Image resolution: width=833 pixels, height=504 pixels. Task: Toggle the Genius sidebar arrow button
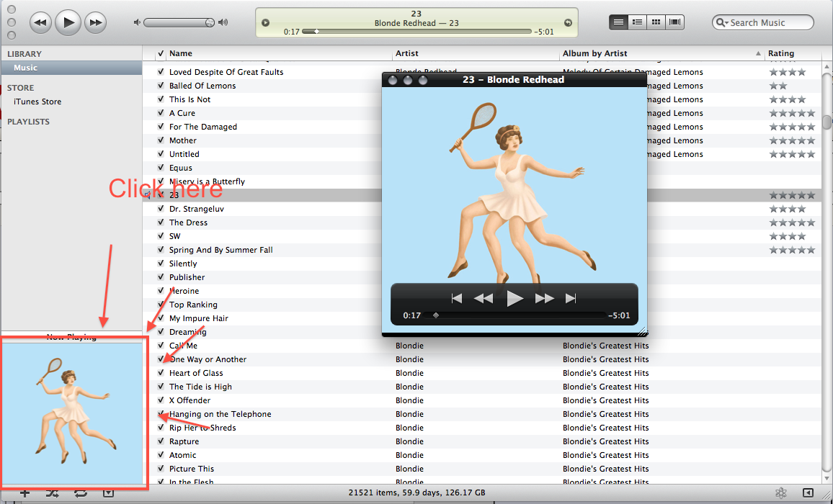click(808, 493)
